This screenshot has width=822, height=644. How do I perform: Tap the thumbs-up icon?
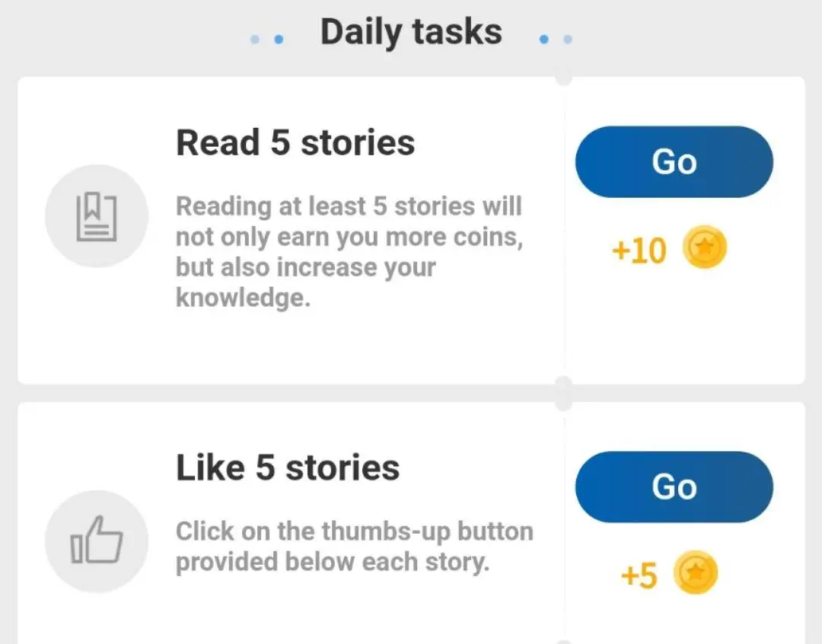[97, 541]
